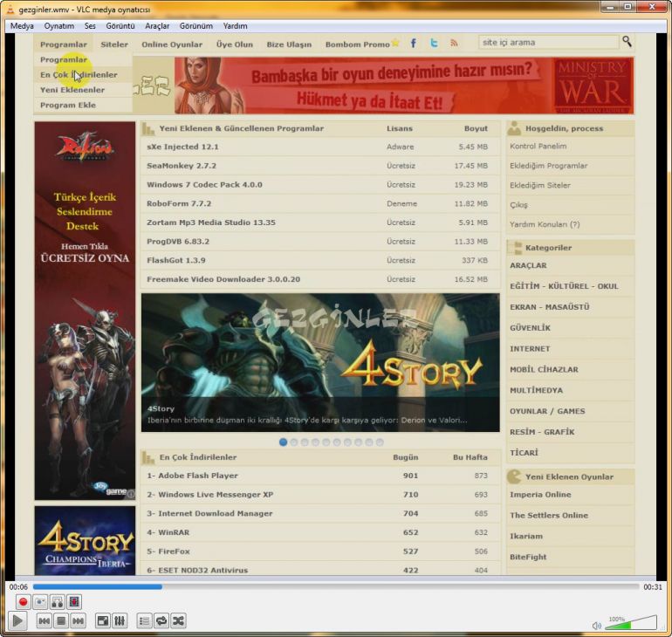Click the VLC cone title bar icon

click(10, 9)
